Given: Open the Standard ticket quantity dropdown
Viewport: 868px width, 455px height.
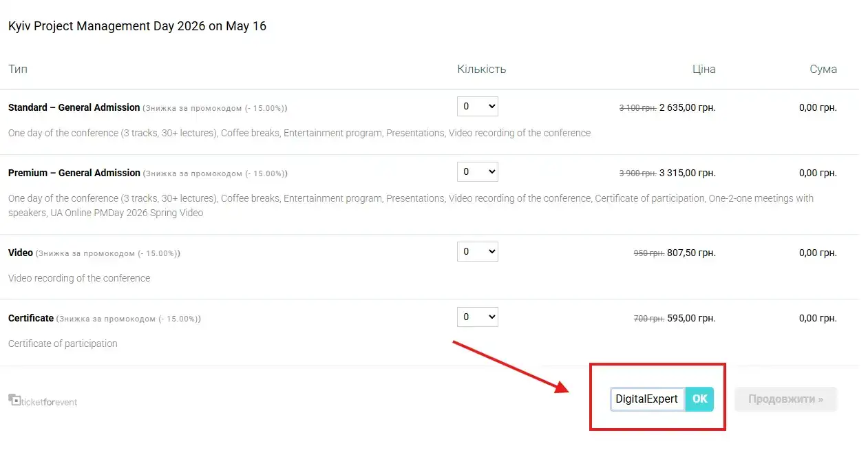Looking at the screenshot, I should (477, 107).
